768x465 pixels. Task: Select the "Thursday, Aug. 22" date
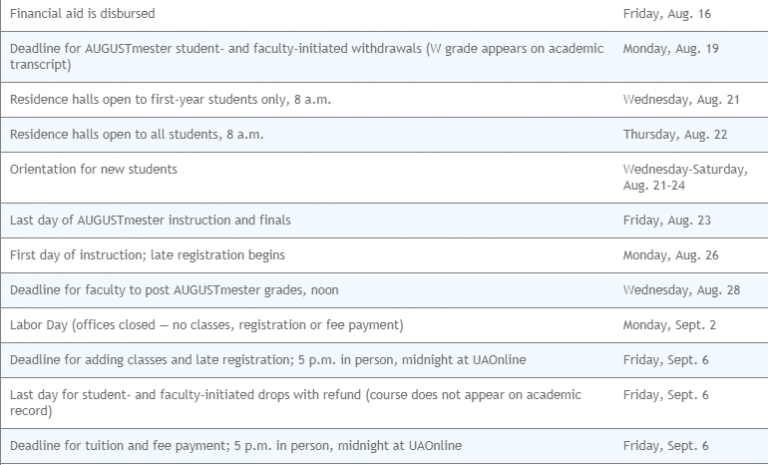673,134
